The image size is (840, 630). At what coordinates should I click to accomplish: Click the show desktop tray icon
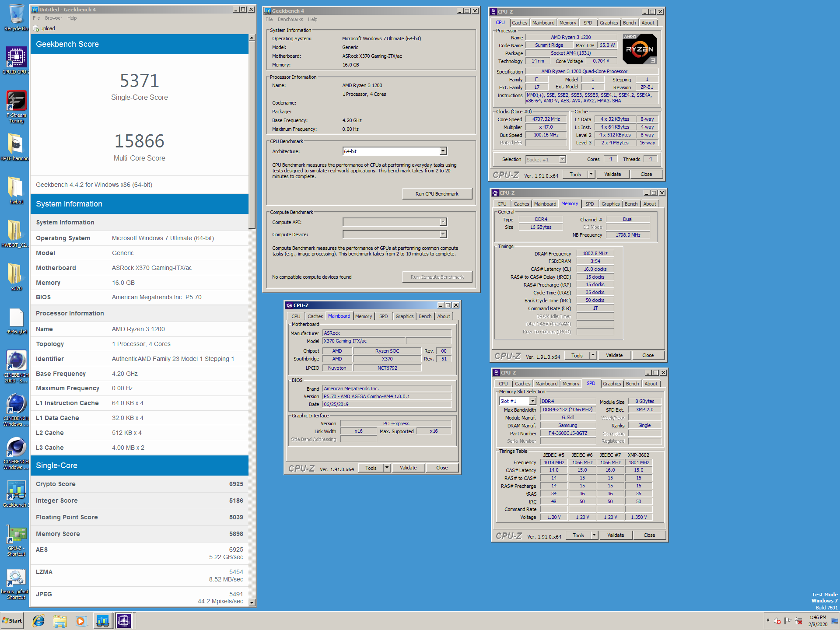(x=835, y=620)
